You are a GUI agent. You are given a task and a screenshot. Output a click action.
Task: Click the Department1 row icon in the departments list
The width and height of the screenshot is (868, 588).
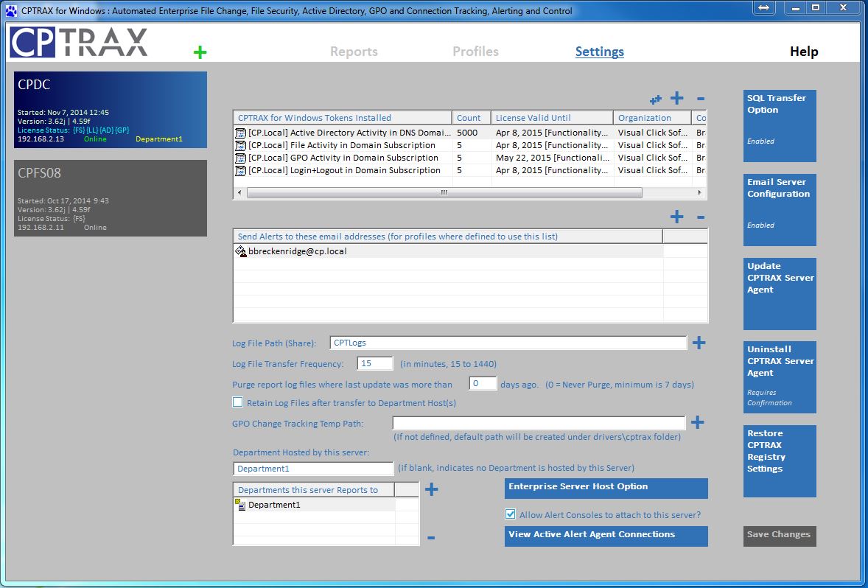click(x=240, y=505)
